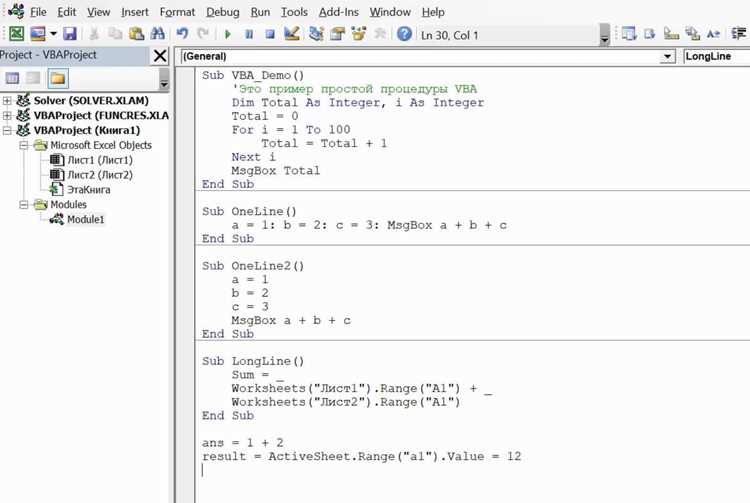Click the Cut scissors icon
Image resolution: width=750 pixels, height=503 pixels.
point(94,34)
